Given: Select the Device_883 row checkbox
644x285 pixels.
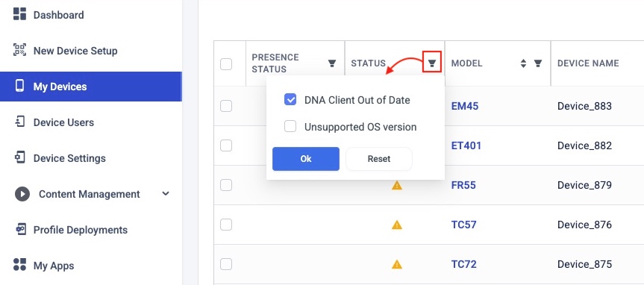Looking at the screenshot, I should pos(226,106).
